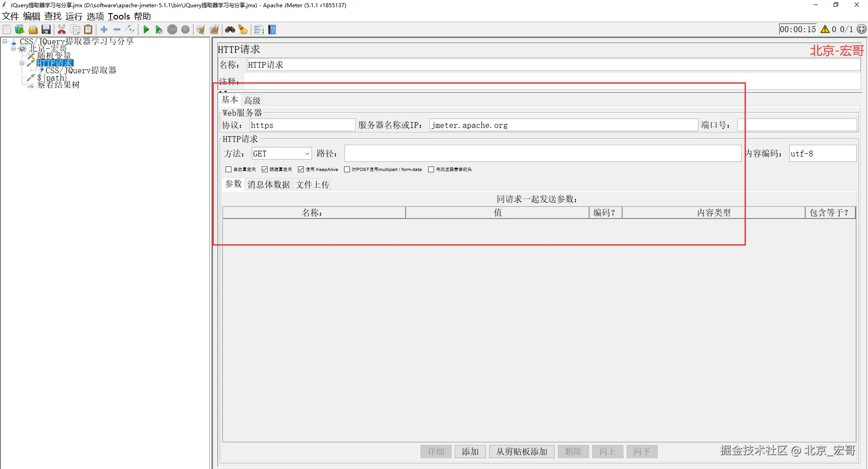Open the 运行 menu
This screenshot has height=469, width=868.
point(74,16)
